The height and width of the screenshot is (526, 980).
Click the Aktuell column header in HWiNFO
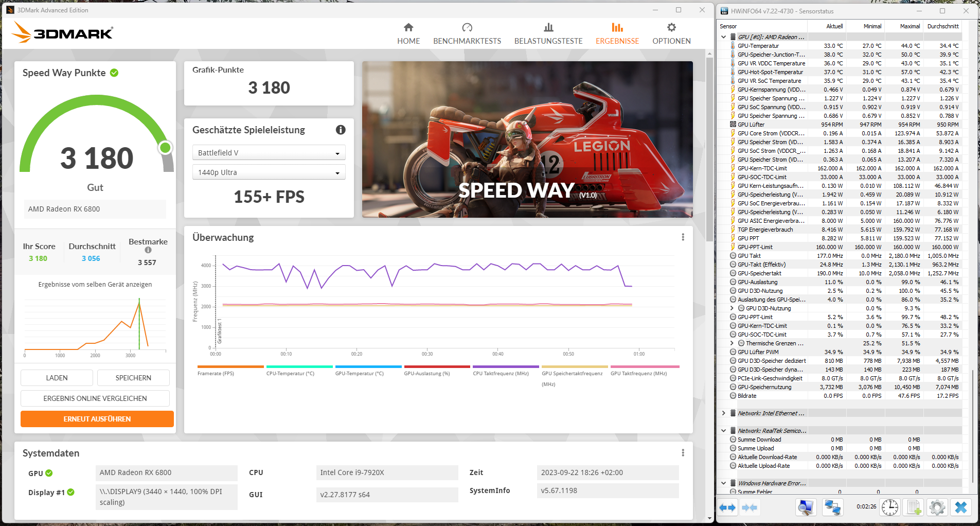(827, 26)
